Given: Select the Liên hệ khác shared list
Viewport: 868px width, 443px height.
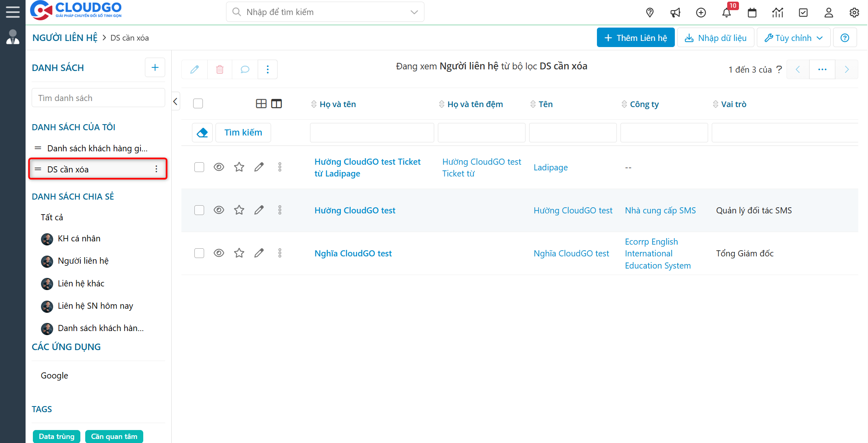Looking at the screenshot, I should [81, 284].
